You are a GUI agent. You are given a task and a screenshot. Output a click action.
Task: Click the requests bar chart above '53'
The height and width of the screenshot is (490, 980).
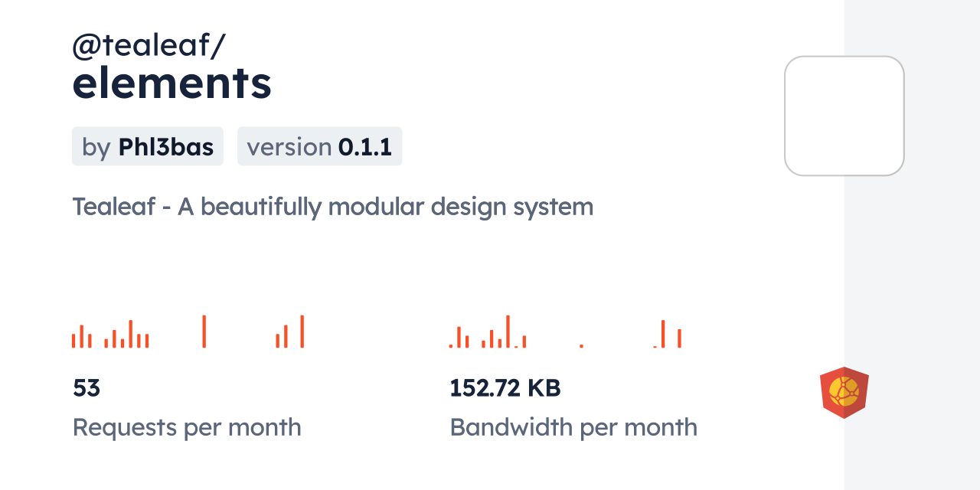(188, 332)
